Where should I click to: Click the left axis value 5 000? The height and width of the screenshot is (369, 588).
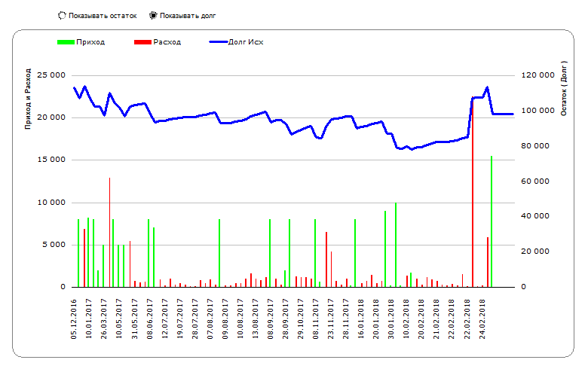click(54, 245)
